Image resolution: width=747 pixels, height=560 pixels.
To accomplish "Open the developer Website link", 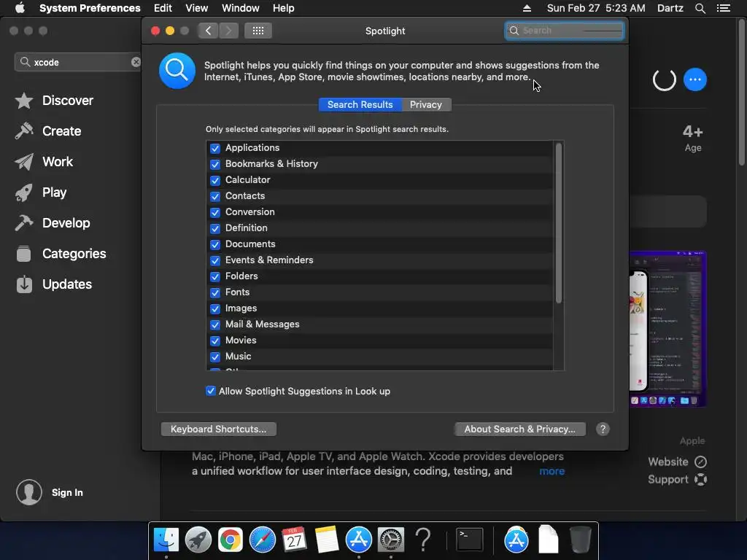I will click(677, 462).
